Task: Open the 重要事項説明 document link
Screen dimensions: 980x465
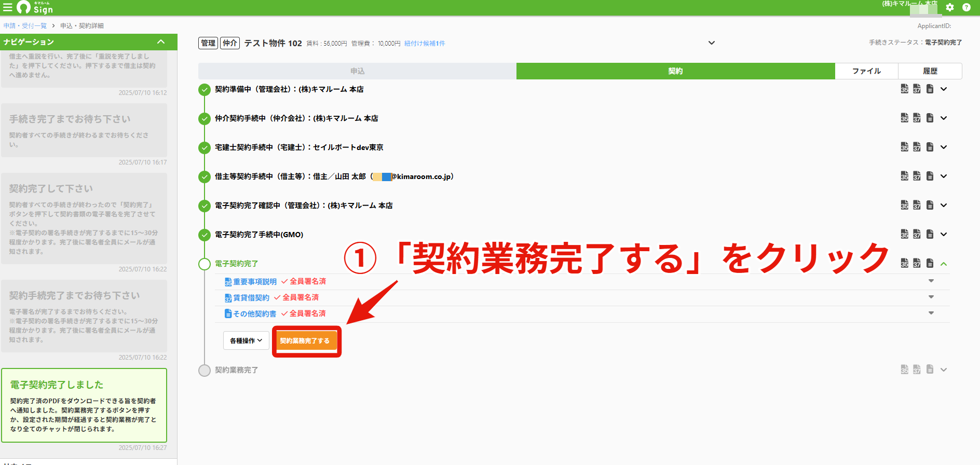Action: pos(254,282)
